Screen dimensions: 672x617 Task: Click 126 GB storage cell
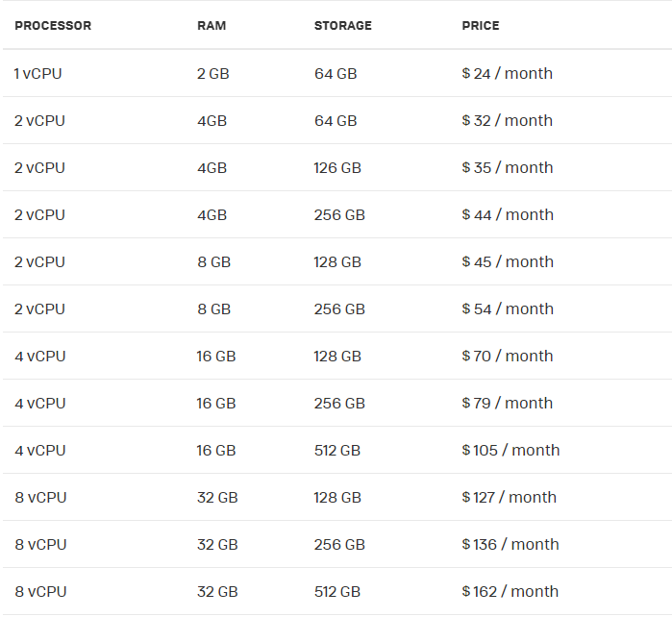(x=337, y=167)
